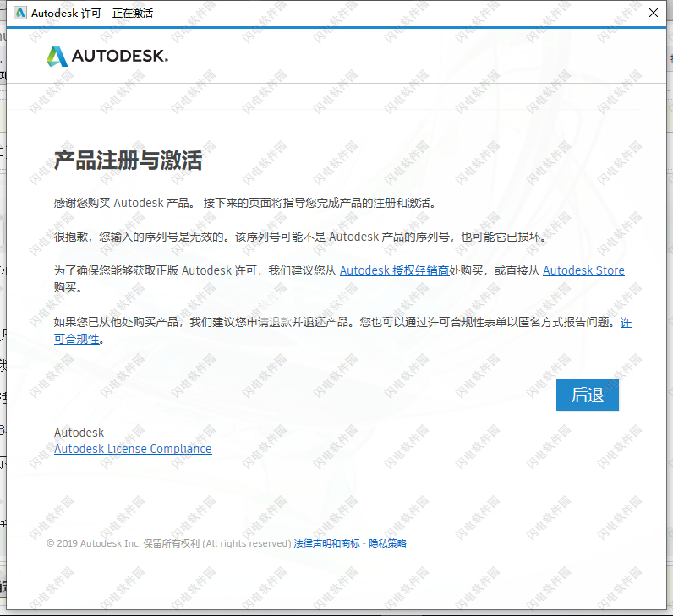The height and width of the screenshot is (616, 673).
Task: Click the copyright 2019 Autodesk Inc. text
Action: (169, 543)
